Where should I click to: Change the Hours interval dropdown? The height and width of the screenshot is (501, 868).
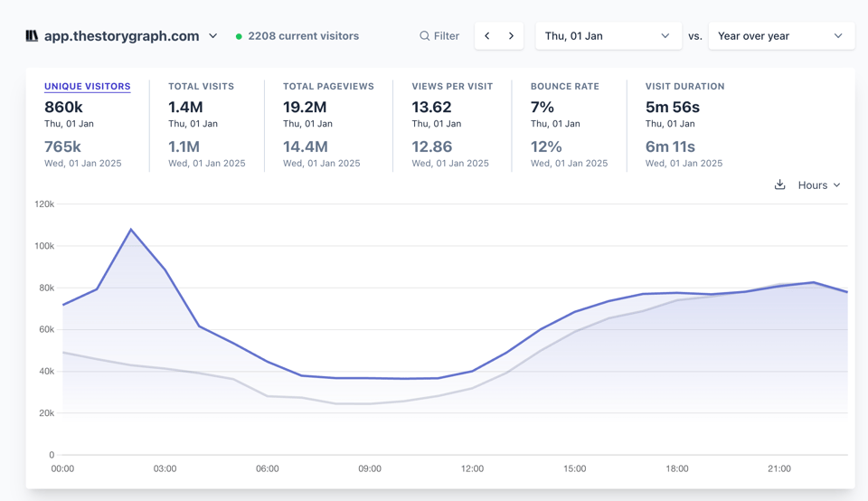tap(819, 184)
